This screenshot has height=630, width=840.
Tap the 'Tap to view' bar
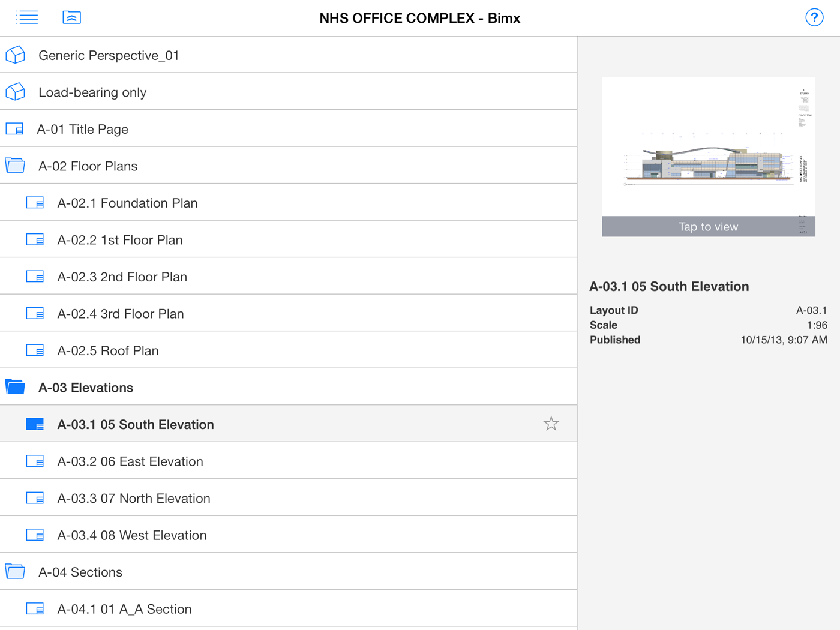tap(708, 226)
